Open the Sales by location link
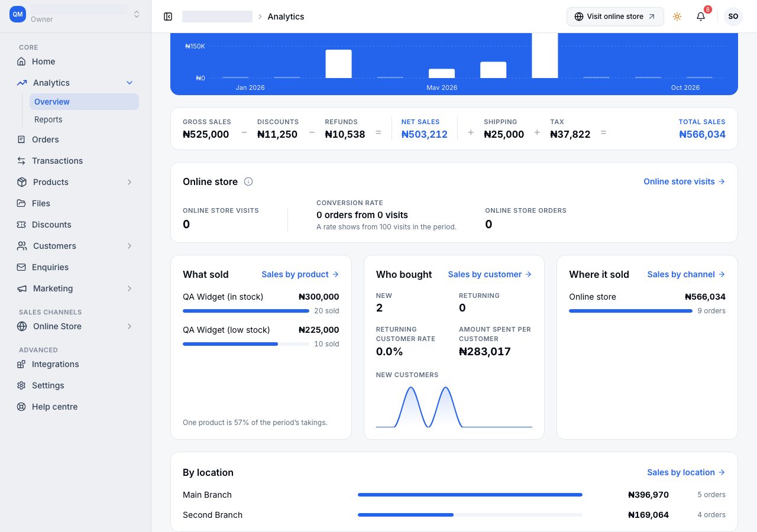Image resolution: width=757 pixels, height=532 pixels. click(687, 472)
